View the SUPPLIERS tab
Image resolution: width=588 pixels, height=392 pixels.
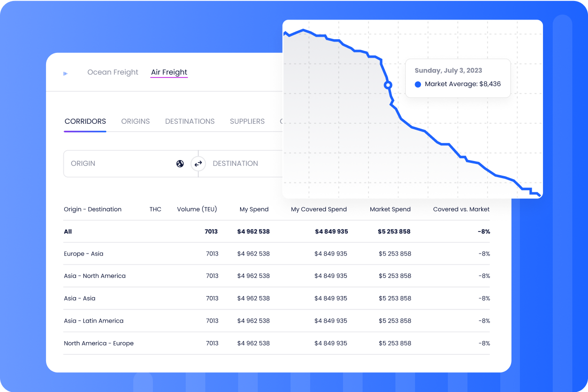click(x=247, y=121)
